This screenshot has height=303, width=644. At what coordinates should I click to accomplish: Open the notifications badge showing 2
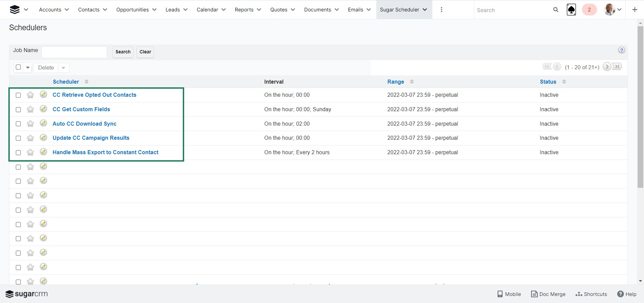click(x=589, y=10)
